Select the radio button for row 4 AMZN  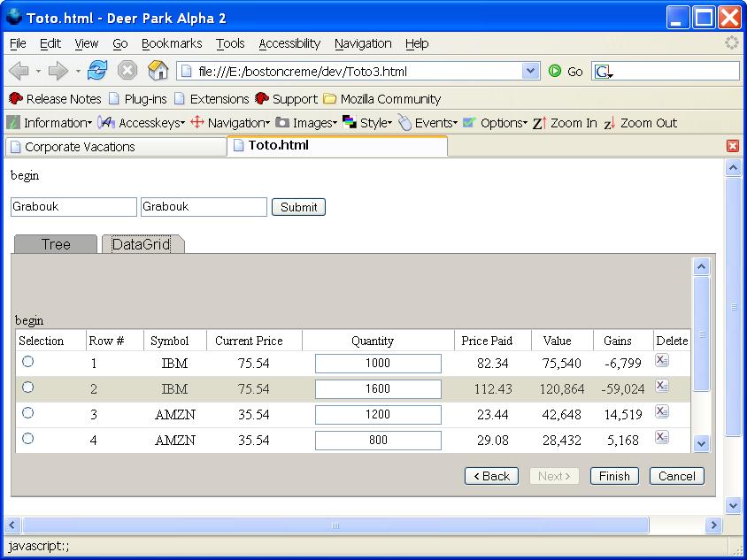coord(27,438)
